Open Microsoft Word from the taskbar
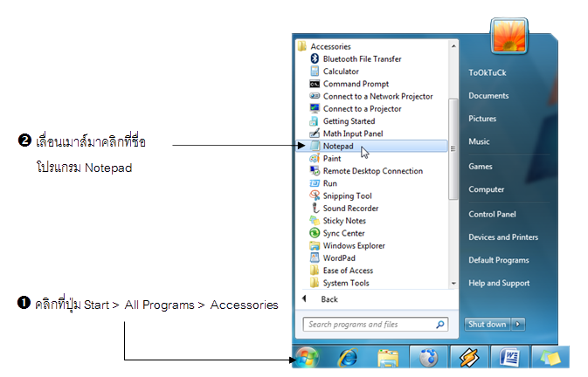Screen dimensions: 588x377 point(509,357)
